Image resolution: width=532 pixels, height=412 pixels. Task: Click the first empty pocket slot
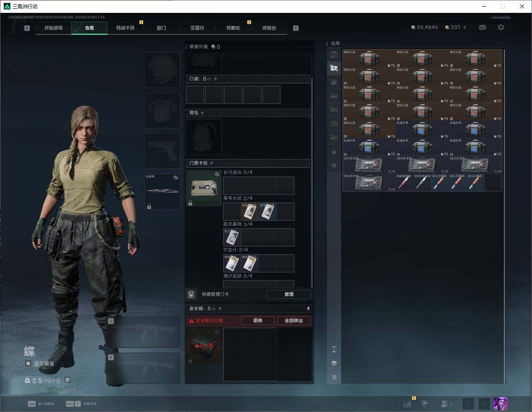coord(195,95)
